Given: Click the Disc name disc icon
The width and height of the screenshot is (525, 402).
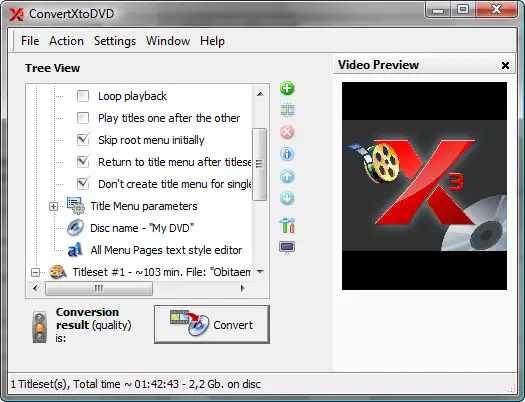Looking at the screenshot, I should 75,228.
